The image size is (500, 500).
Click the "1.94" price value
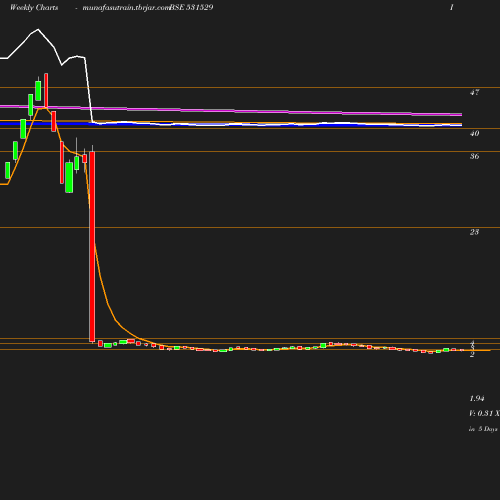tap(477, 398)
